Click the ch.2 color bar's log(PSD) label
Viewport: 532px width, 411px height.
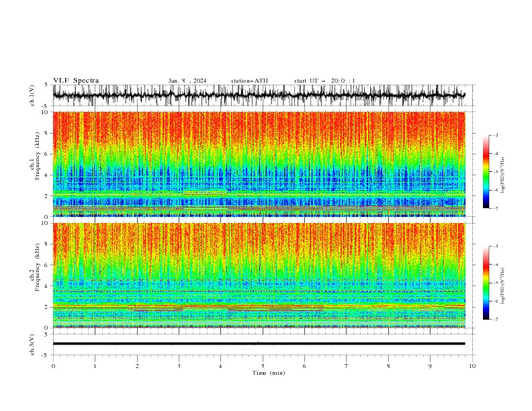(x=502, y=285)
